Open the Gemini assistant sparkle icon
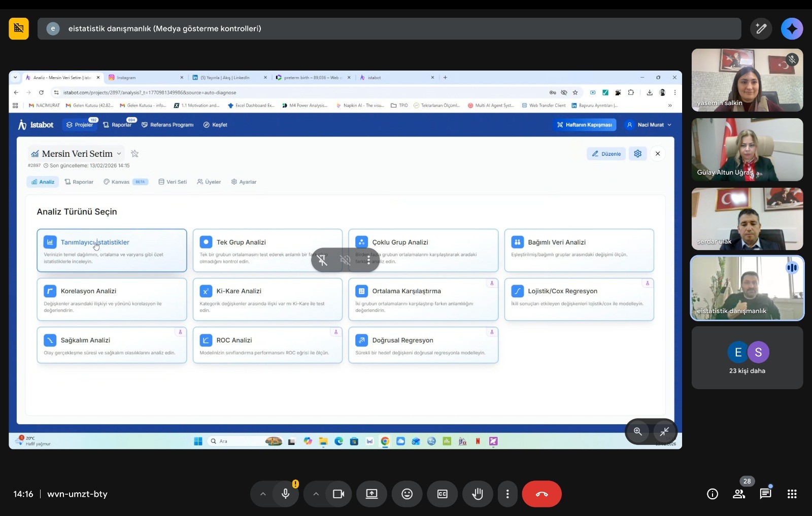The height and width of the screenshot is (516, 812). (x=792, y=28)
